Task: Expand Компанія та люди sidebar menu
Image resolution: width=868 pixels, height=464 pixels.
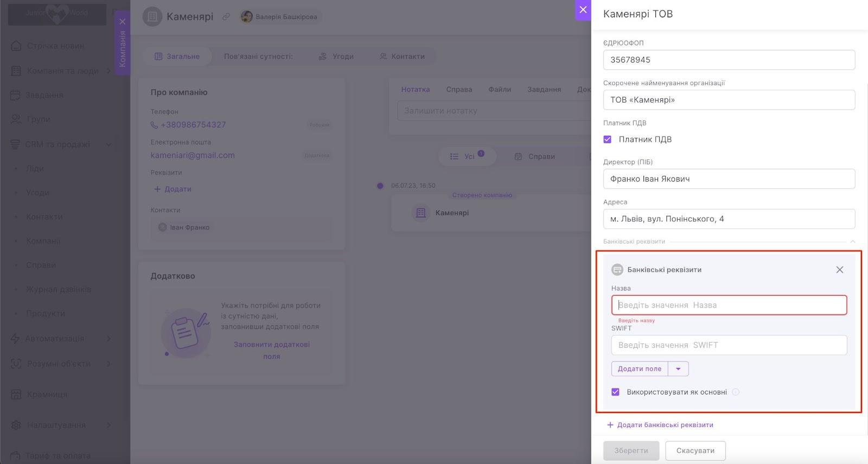Action: pos(108,71)
